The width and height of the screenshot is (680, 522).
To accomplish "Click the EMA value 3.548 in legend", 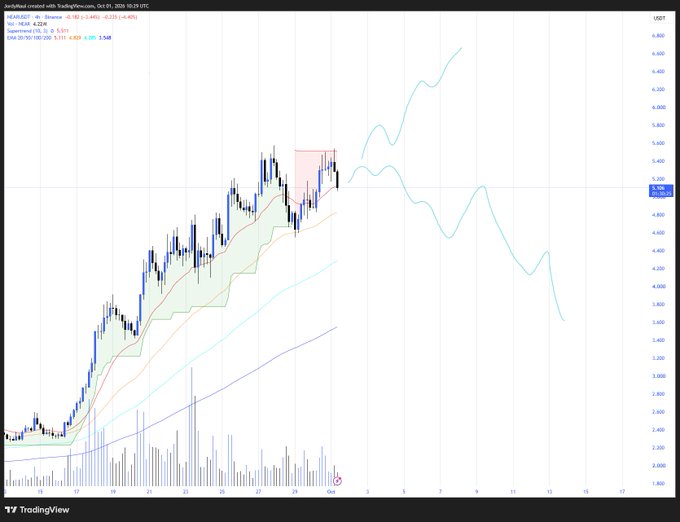I will pyautogui.click(x=105, y=38).
